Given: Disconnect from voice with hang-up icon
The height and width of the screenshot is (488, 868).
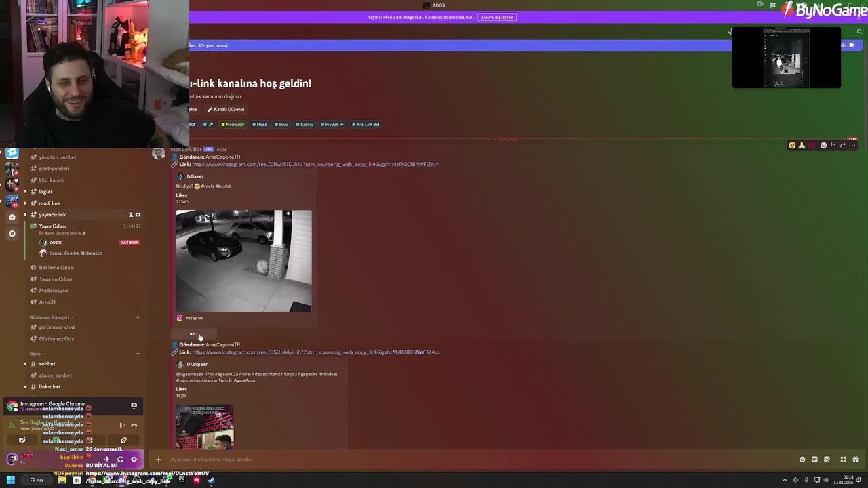Looking at the screenshot, I should 134,425.
